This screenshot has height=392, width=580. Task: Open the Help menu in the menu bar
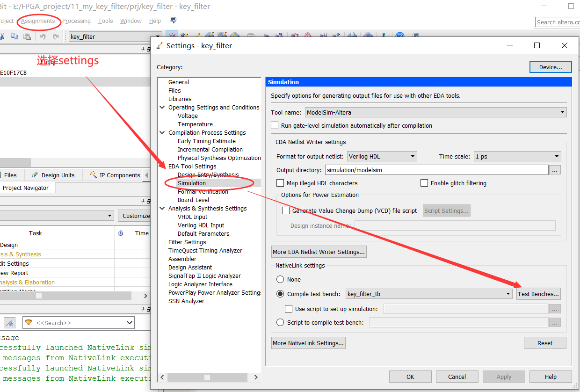coord(155,21)
